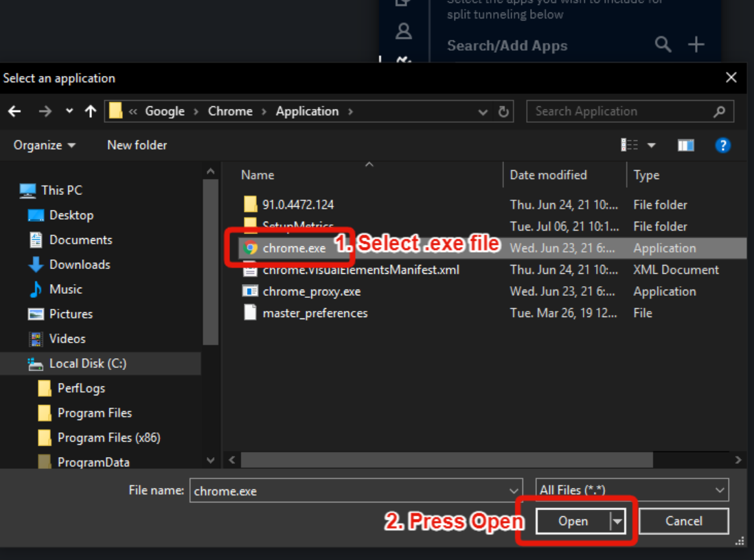
Task: Open the Organize menu
Action: coord(45,145)
